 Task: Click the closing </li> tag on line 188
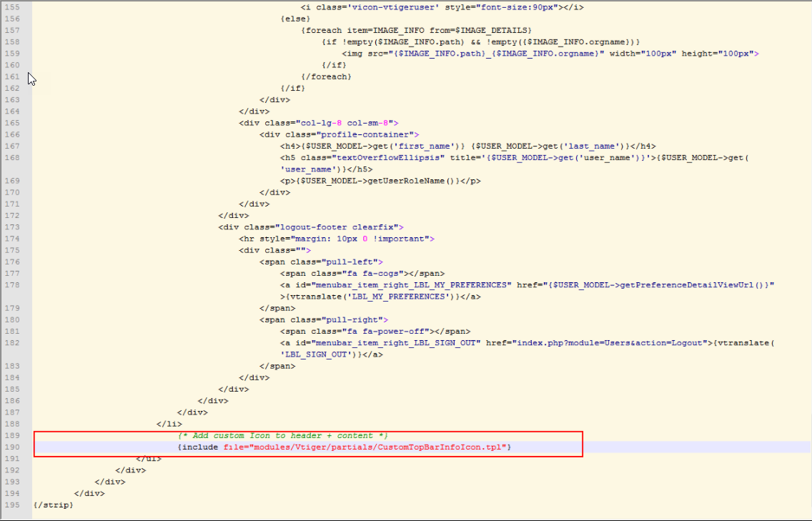[x=169, y=424]
